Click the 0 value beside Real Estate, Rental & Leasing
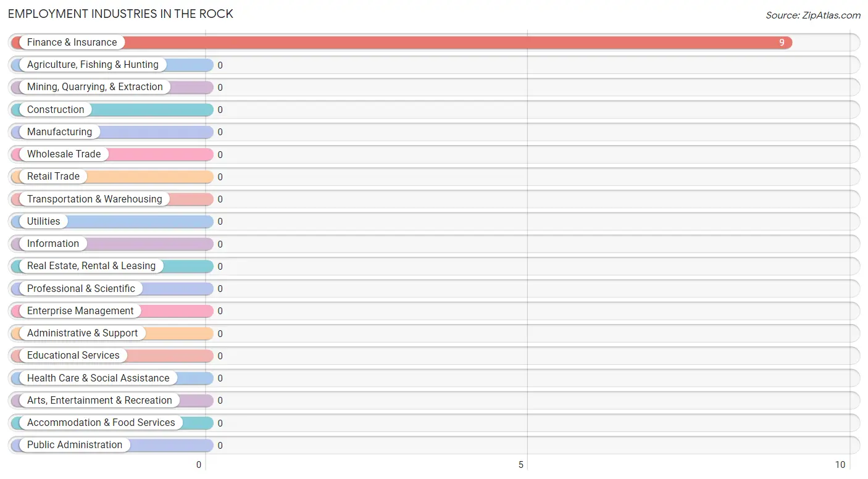The width and height of the screenshot is (868, 479). click(x=220, y=267)
